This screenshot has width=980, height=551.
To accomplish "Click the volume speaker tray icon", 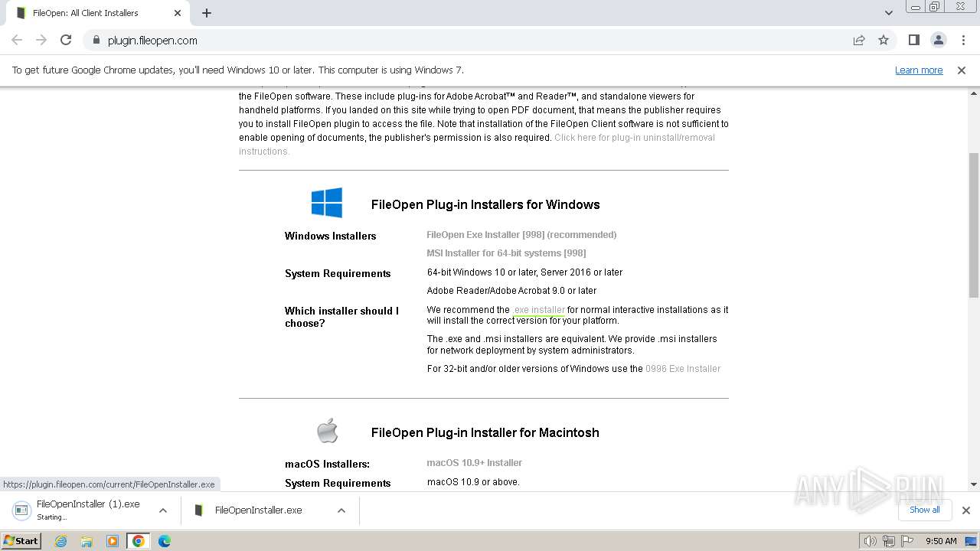I will [871, 541].
